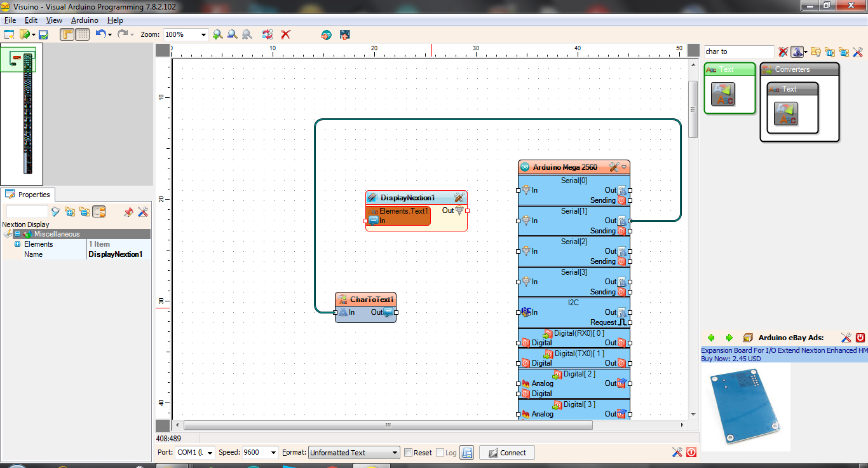Click the Expand All folders icon in Properties
868x468 pixels.
tap(70, 212)
